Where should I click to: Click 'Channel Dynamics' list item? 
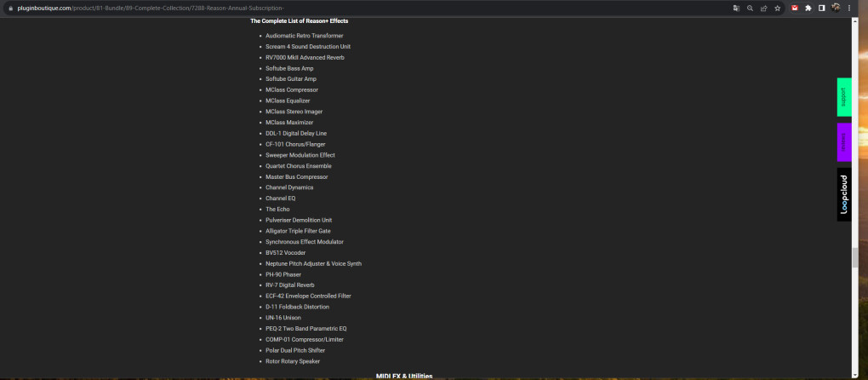[x=289, y=187]
